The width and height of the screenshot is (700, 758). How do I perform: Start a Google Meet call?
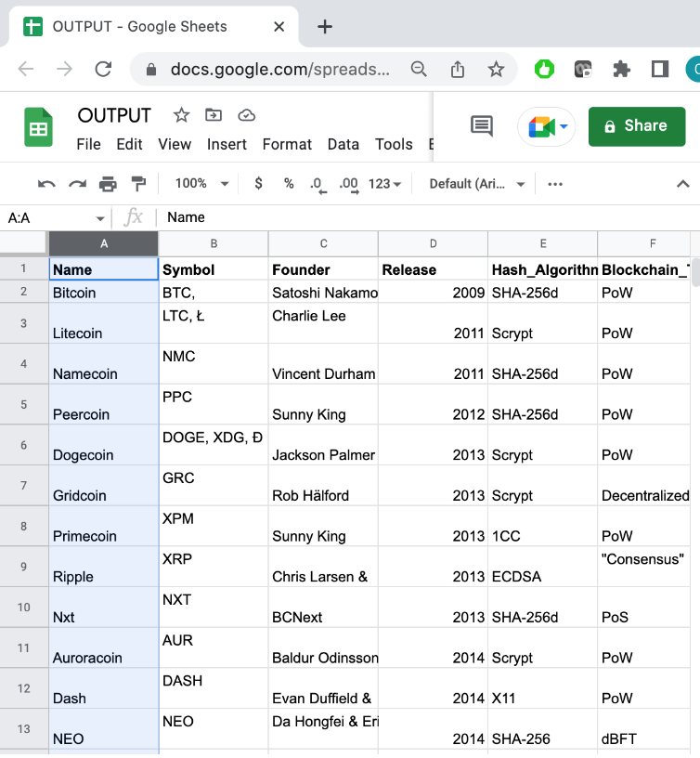547,126
